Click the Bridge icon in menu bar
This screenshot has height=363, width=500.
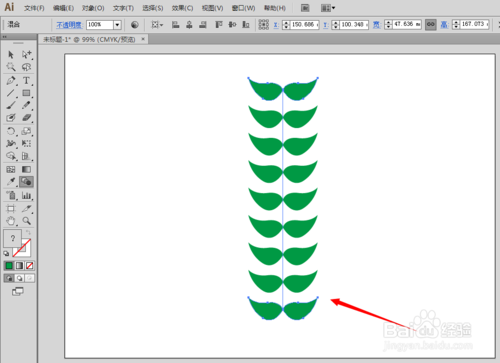(x=305, y=8)
